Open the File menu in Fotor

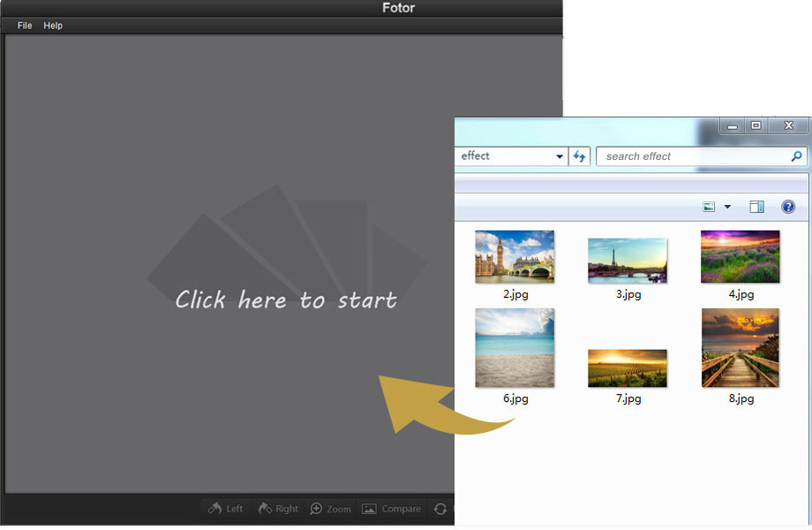point(25,26)
